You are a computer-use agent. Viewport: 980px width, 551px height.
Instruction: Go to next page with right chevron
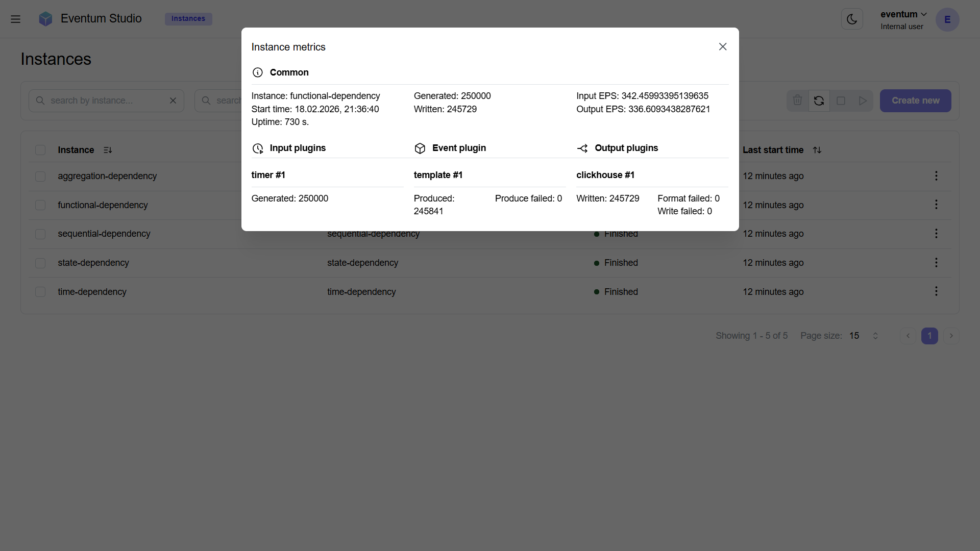pyautogui.click(x=951, y=336)
